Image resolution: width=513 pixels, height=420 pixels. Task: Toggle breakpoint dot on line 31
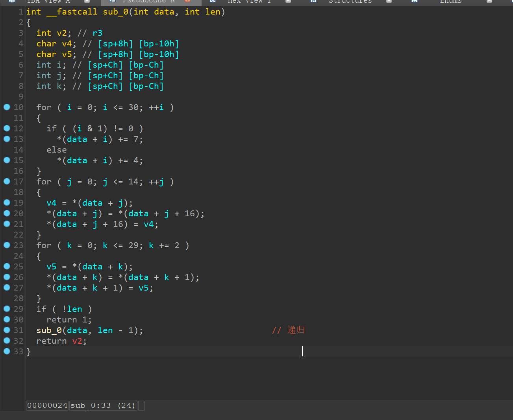[x=7, y=330]
